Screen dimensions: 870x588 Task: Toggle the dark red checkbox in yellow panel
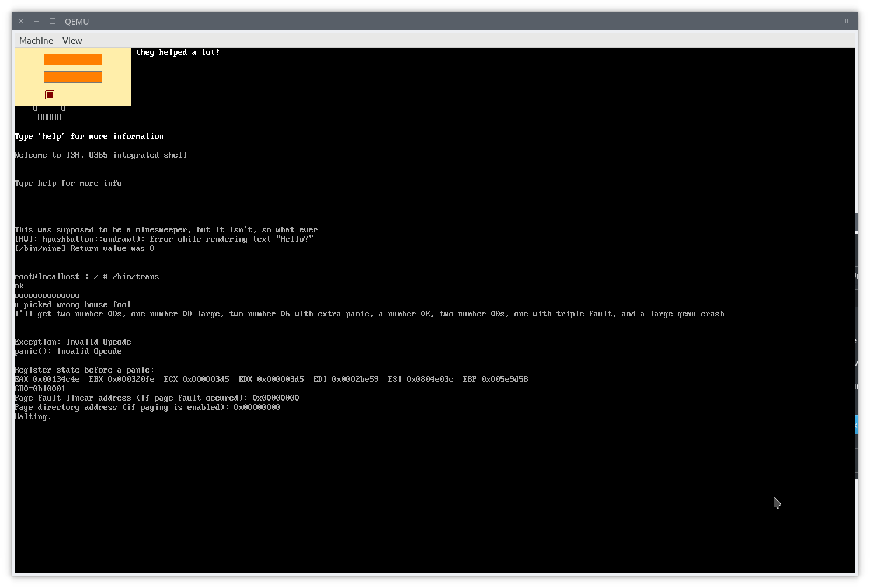[x=50, y=95]
